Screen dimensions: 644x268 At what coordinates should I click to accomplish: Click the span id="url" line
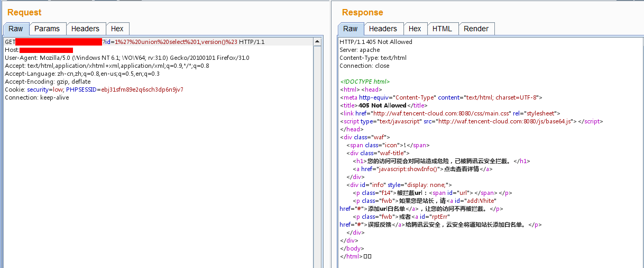click(x=432, y=193)
